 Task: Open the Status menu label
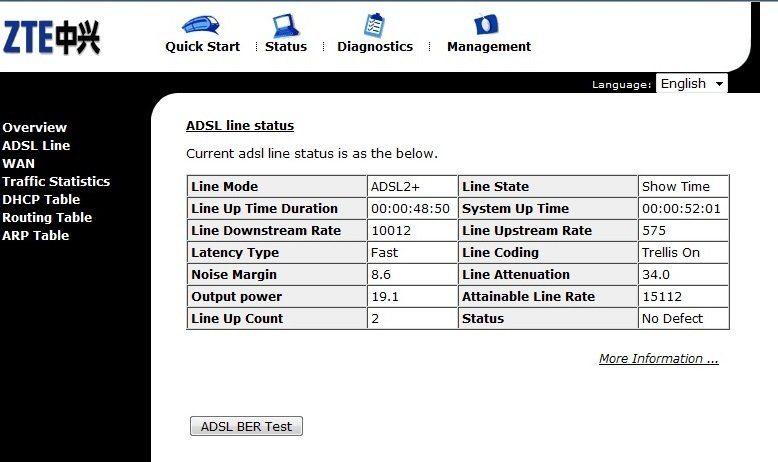coord(286,47)
